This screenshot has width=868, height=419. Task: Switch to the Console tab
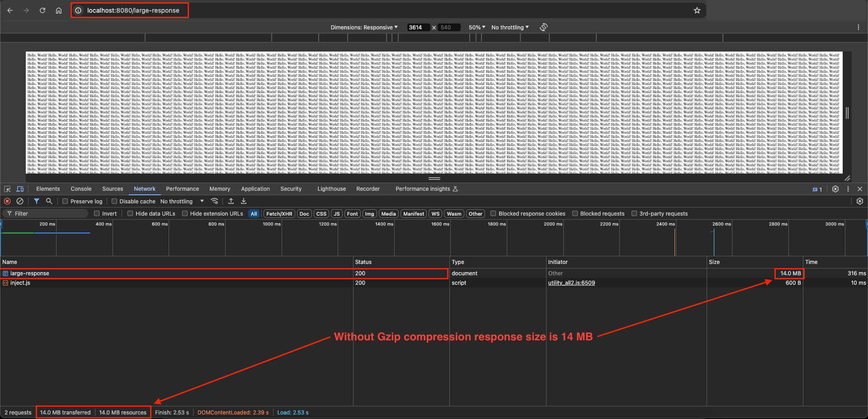point(80,189)
